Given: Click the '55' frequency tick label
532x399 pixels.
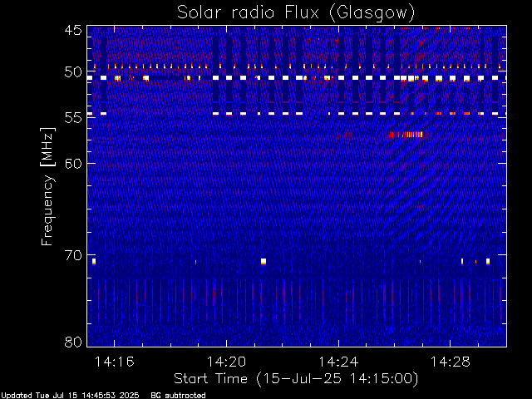Looking at the screenshot, I should click(x=73, y=118).
